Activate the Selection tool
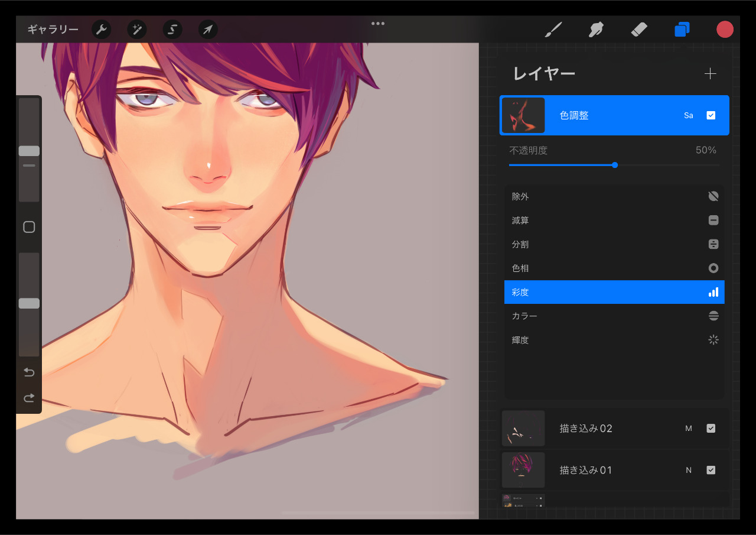 click(172, 30)
